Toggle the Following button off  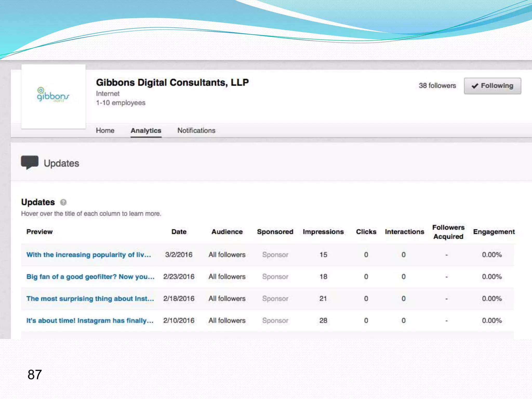click(492, 86)
